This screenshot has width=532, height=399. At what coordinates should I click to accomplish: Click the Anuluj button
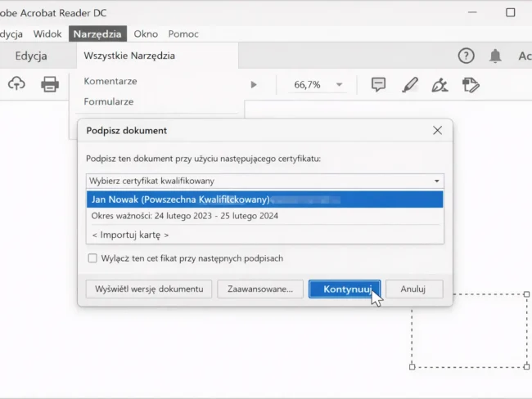[414, 289]
